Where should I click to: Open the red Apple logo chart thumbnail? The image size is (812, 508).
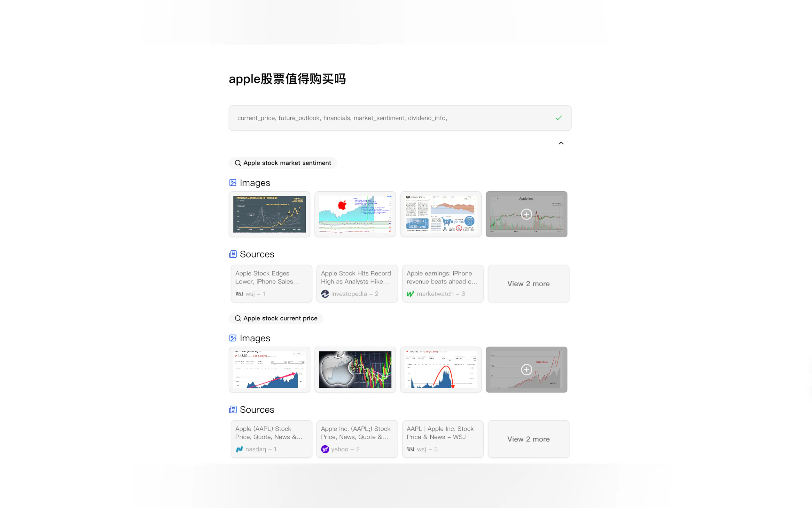[x=355, y=214]
